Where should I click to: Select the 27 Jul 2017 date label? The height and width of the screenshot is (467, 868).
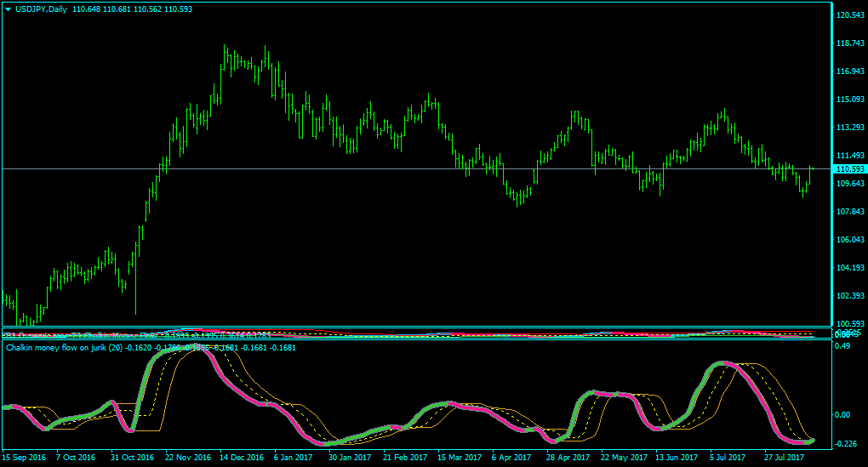click(785, 457)
